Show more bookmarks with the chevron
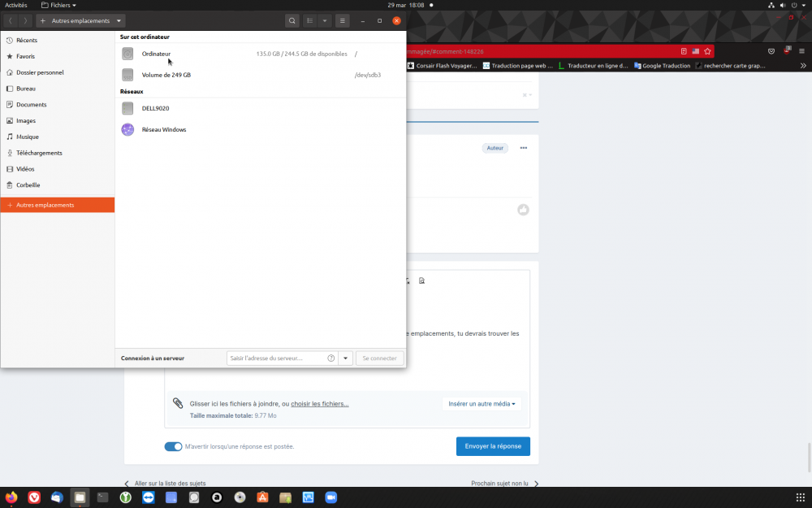812x508 pixels. pos(803,66)
